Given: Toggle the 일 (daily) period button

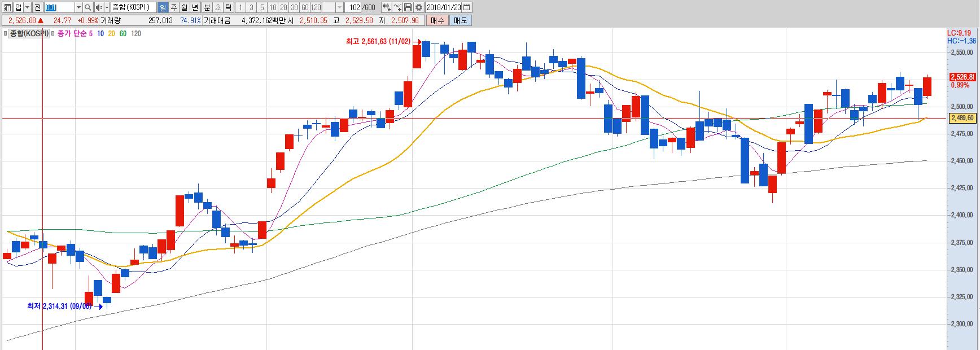Looking at the screenshot, I should point(163,7).
